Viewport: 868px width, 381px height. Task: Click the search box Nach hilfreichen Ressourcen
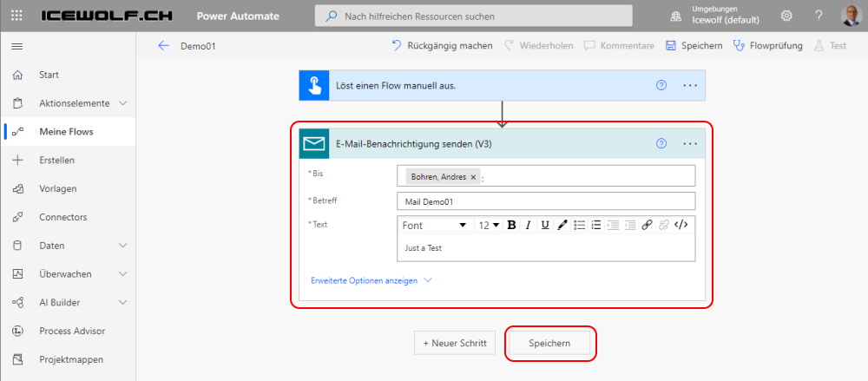474,16
